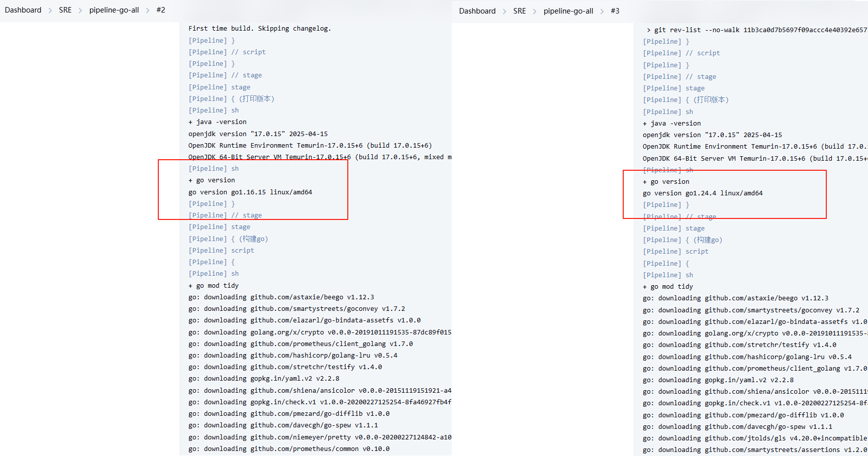
Task: Click the github.com/prometheus/common v0.10.0 download line
Action: pyautogui.click(x=289, y=449)
